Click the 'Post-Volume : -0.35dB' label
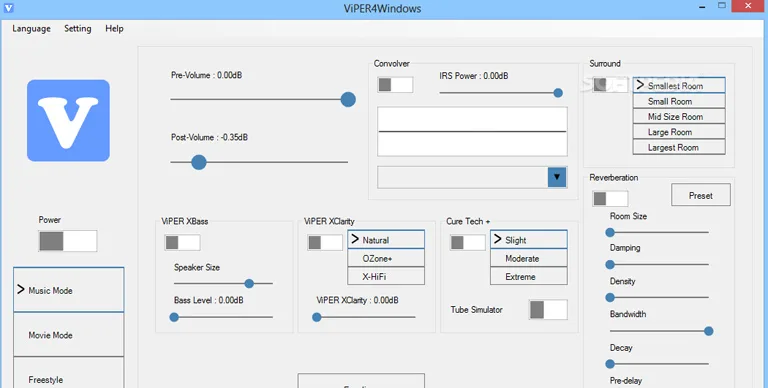Screen dimensions: 768x388 click(209, 137)
